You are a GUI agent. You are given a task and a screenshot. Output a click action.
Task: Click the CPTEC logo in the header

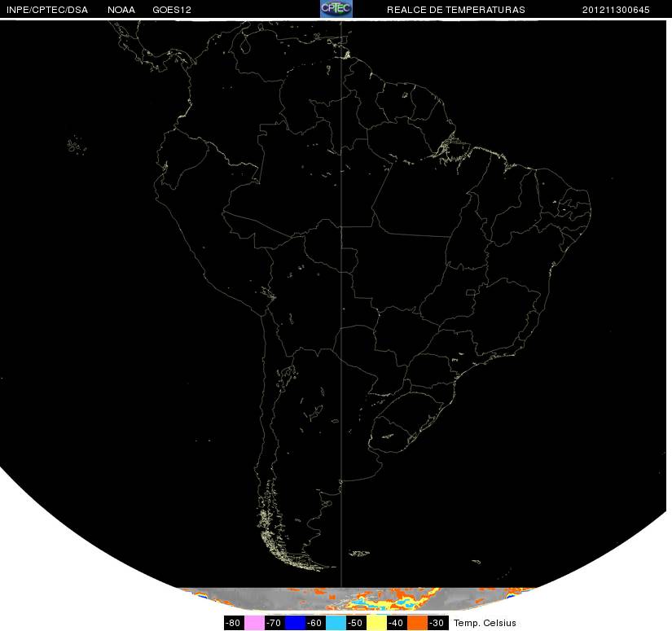coord(336,9)
